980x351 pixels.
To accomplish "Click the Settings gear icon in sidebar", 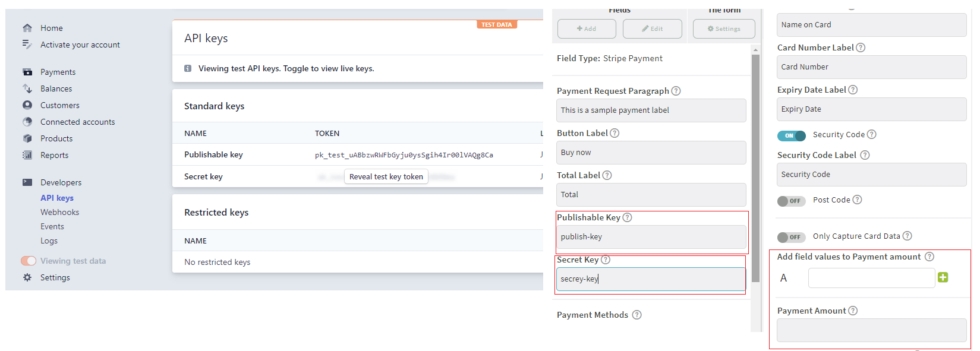I will (27, 277).
